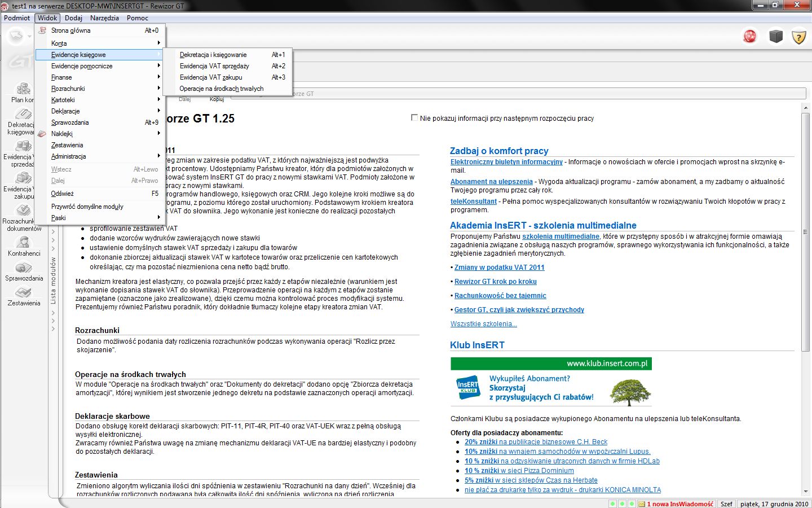
Task: Open Abonament na ulepszenia link
Action: click(x=491, y=182)
